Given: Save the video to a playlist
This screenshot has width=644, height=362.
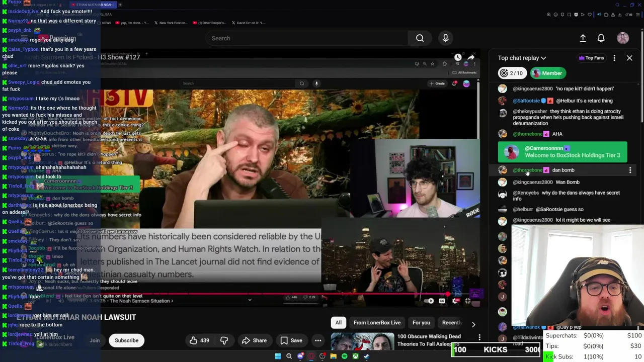Looking at the screenshot, I should coord(291,340).
